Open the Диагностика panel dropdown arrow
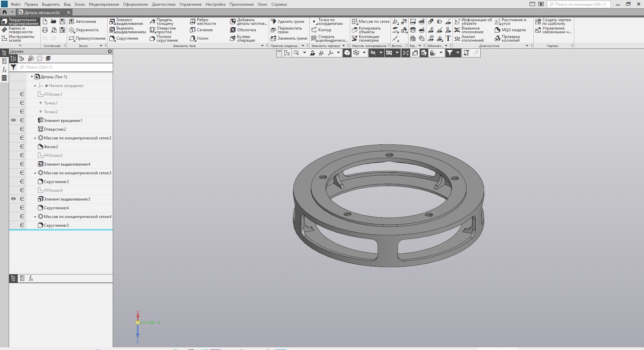This screenshot has width=644, height=350. [x=527, y=46]
